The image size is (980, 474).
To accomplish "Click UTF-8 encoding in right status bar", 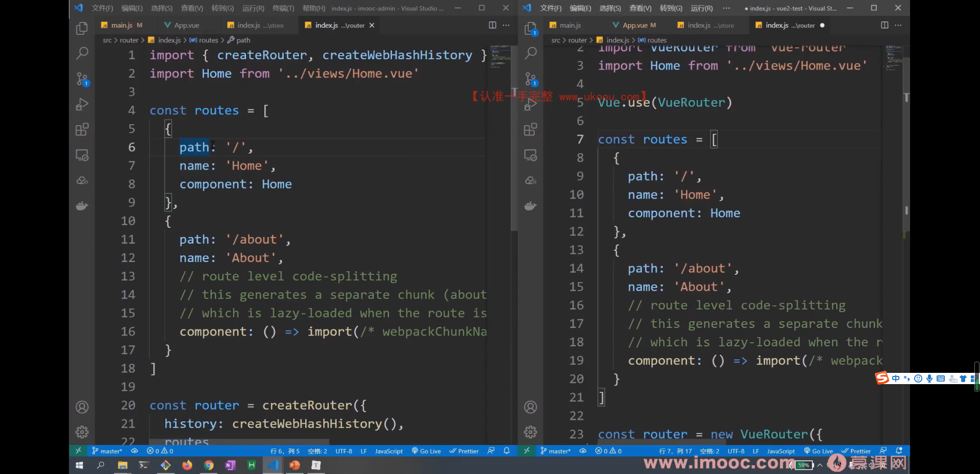I will 736,451.
